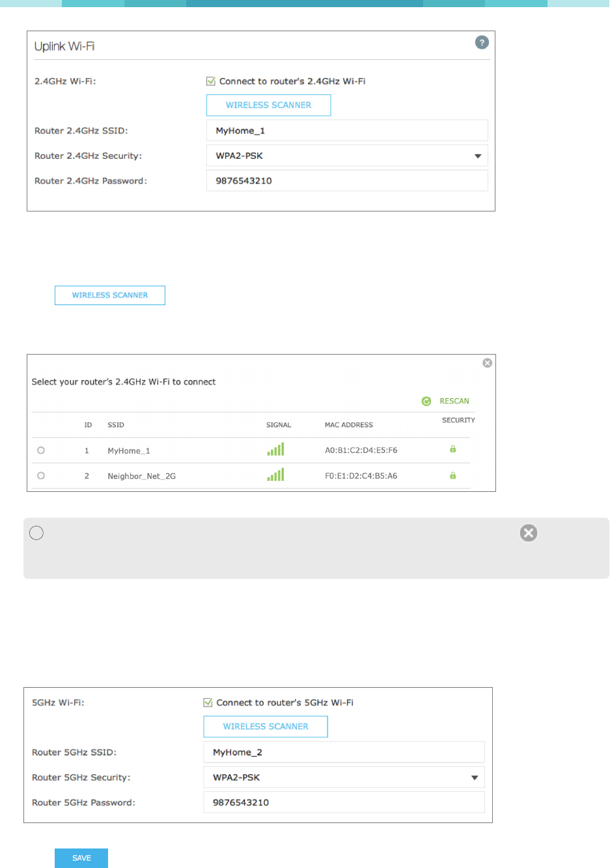610x868 pixels.
Task: Uncheck Connect to router's 5GHz Wi-Fi
Action: [208, 703]
